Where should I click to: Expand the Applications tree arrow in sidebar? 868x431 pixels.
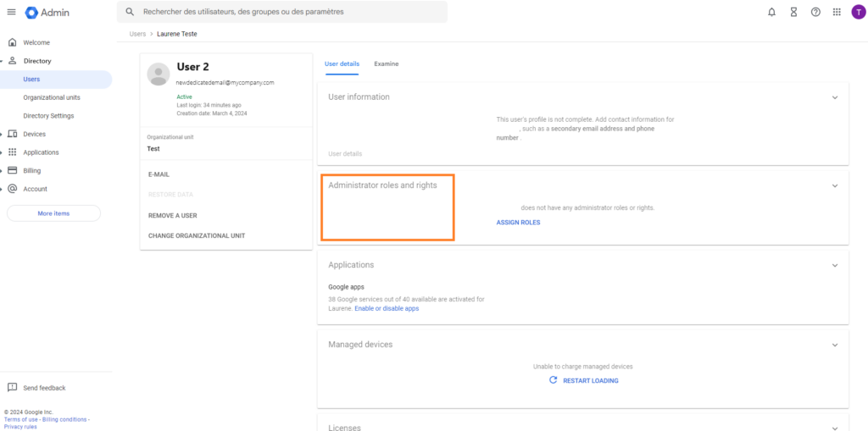[2, 152]
